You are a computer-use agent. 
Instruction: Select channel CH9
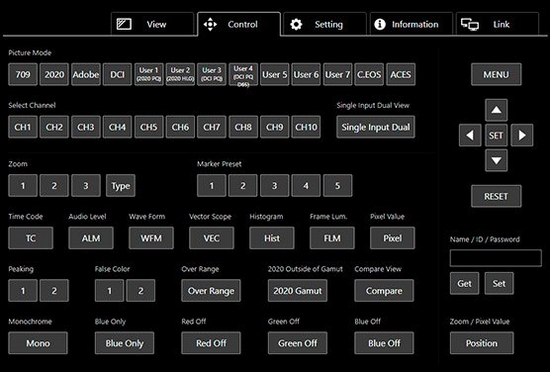tap(275, 127)
